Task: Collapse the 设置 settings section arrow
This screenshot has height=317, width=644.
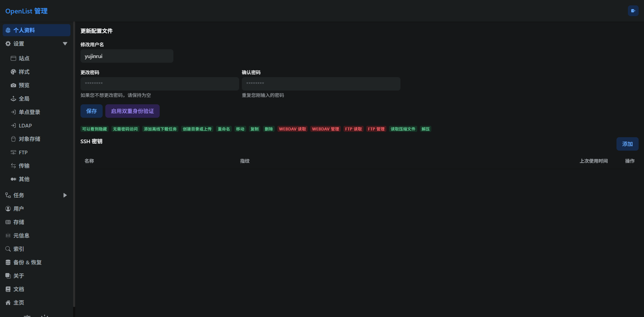Action: pos(65,44)
